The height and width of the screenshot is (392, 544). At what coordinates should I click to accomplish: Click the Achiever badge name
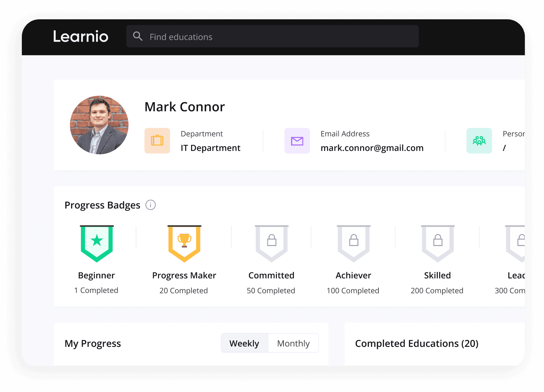(x=353, y=276)
